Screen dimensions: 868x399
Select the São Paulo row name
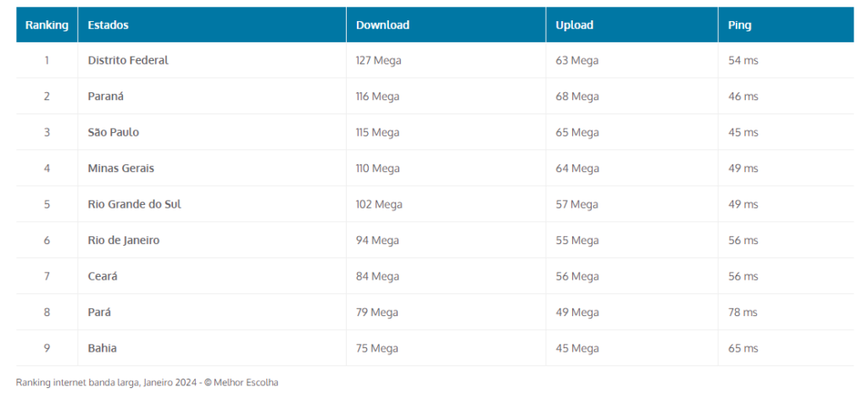(114, 133)
